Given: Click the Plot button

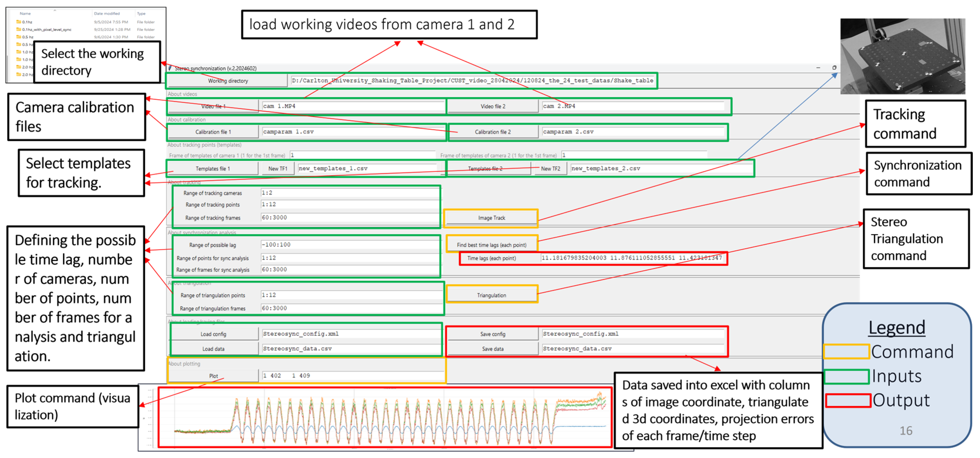Looking at the screenshot, I should tap(213, 376).
